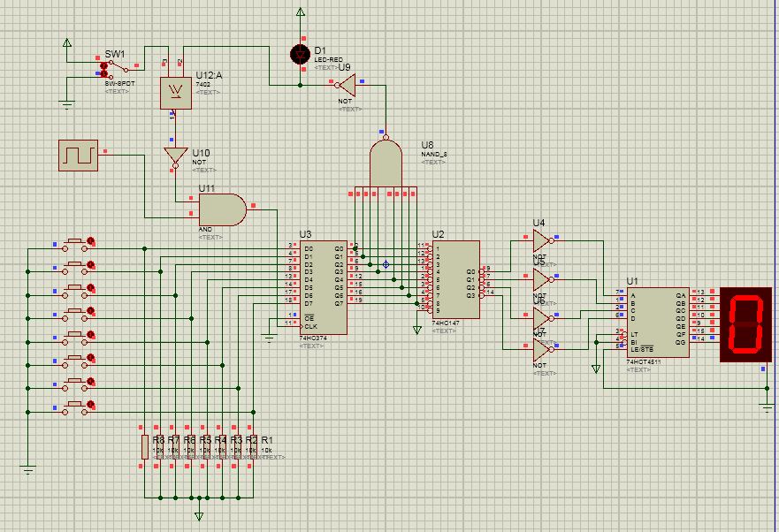Click the latch dot on the D4 push button
Image resolution: width=779 pixels, height=532 pixels.
91,335
